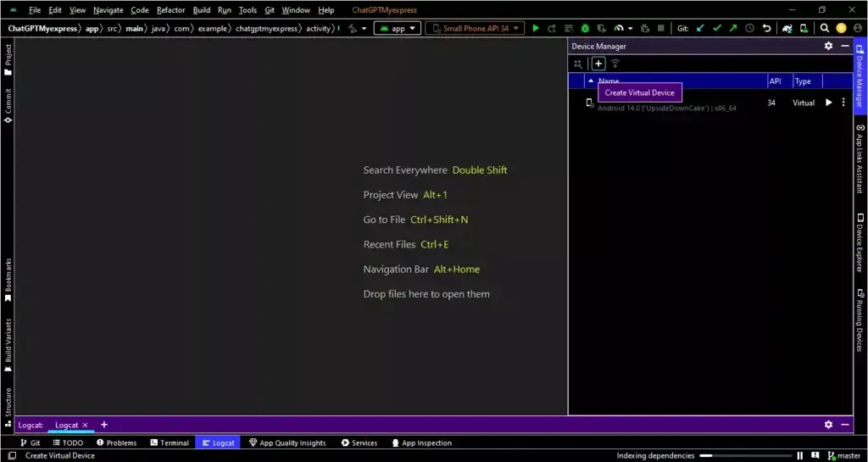Open the Refactor menu

(170, 10)
